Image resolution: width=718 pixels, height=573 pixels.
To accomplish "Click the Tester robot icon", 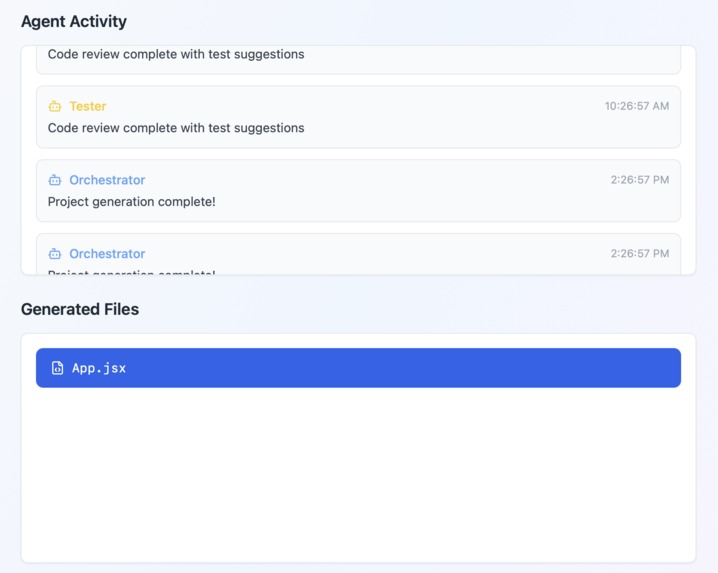I will [x=55, y=106].
